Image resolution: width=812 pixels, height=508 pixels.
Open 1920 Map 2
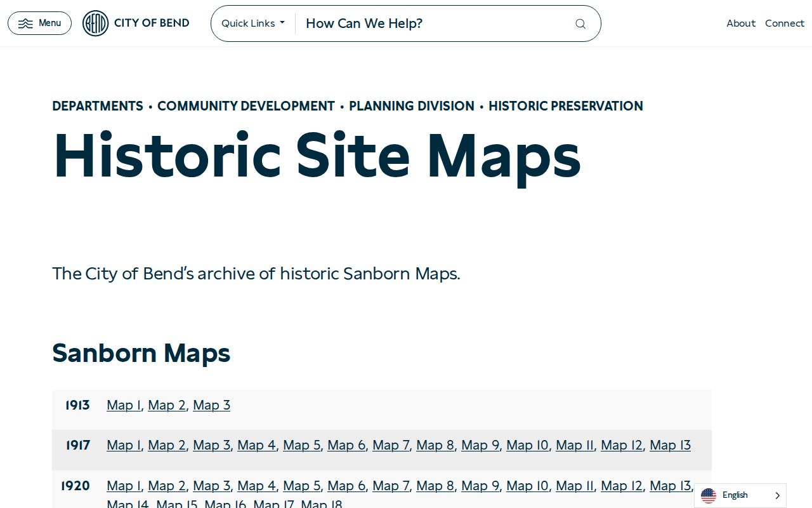[167, 486]
